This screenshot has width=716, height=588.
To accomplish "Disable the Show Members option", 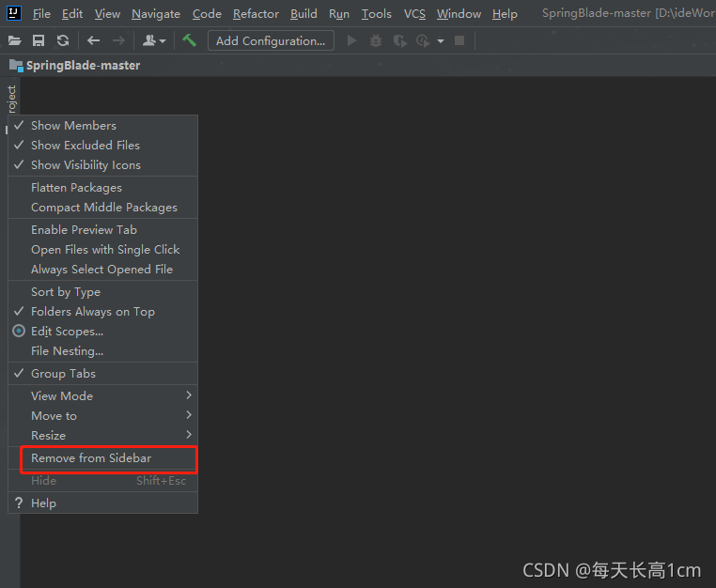I will 73,125.
